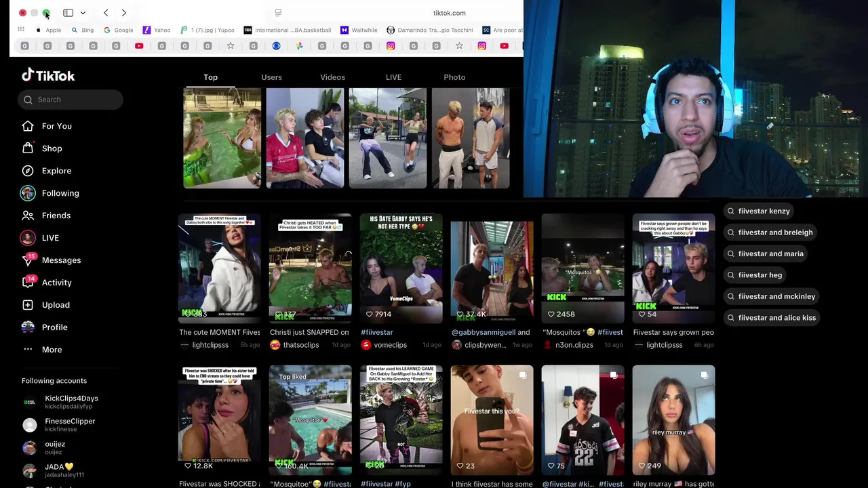Image resolution: width=868 pixels, height=488 pixels.
Task: Click the tiktok.com address bar
Action: point(449,13)
